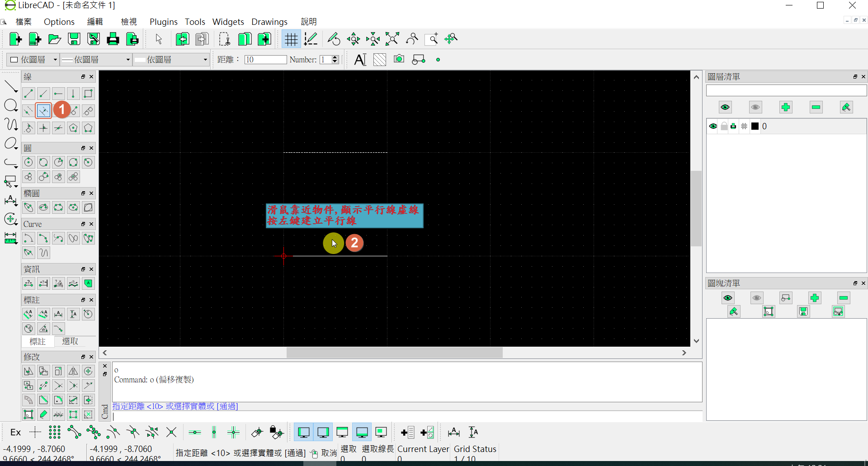This screenshot has width=868, height=466.
Task: Click the Hatch tool icon
Action: pyautogui.click(x=380, y=60)
